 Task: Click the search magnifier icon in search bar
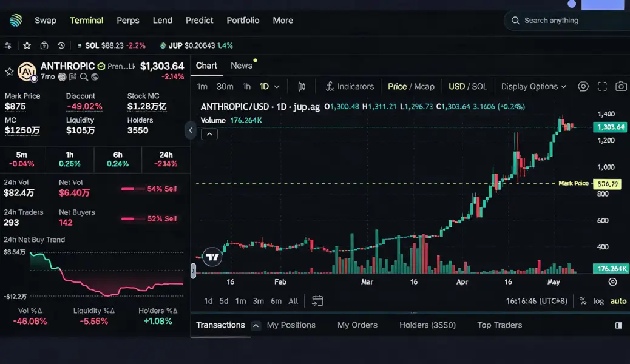click(x=515, y=21)
